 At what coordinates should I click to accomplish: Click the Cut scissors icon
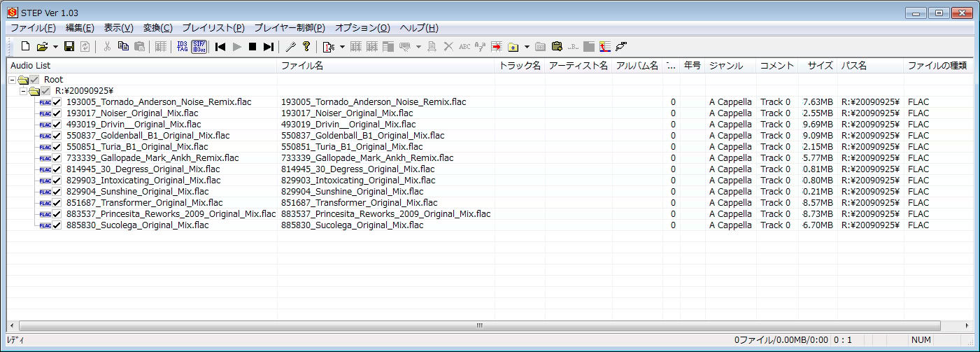(107, 47)
